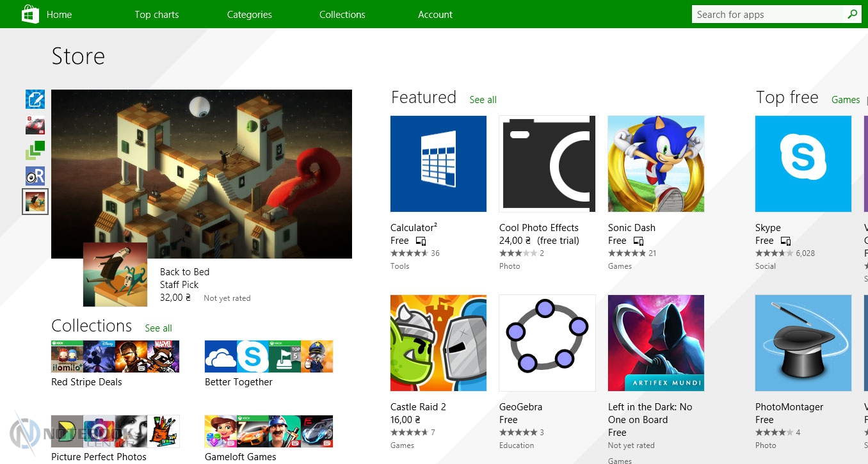
Task: Open the Calculator² app tile
Action: coord(438,164)
